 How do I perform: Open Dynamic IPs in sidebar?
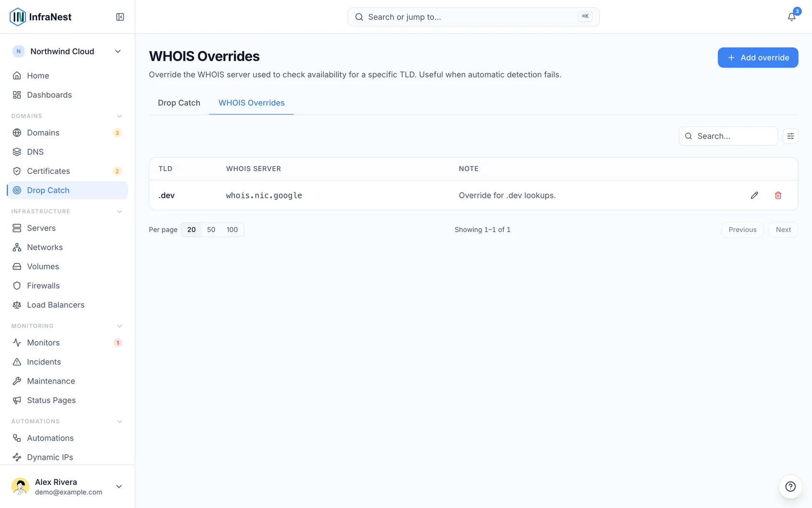pyautogui.click(x=67, y=457)
